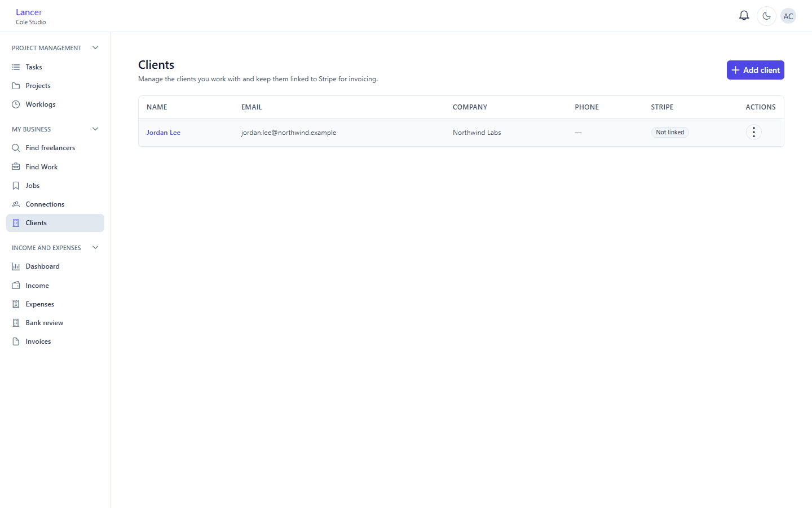Click the ACTIONS column header
This screenshot has width=812, height=508.
[761, 107]
